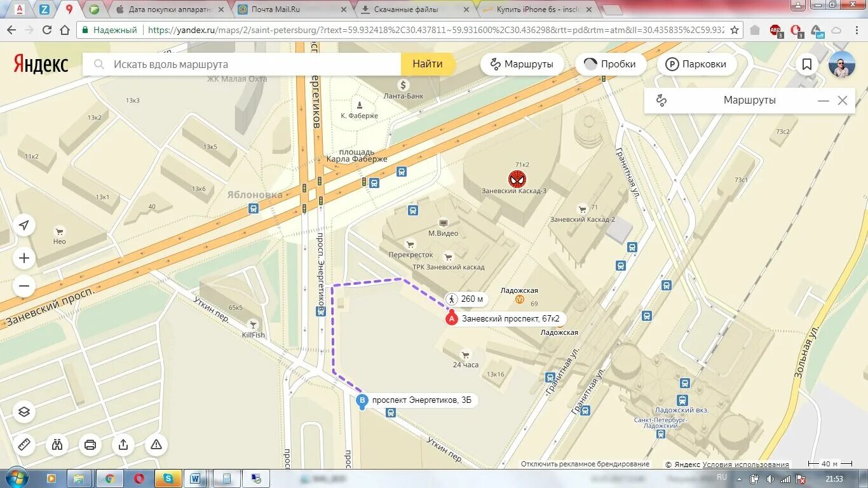Click the Ладожская metro station icon

519,300
